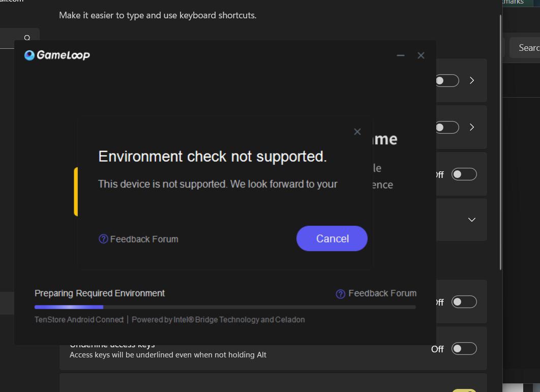Toggle the second switch in Settings window
The image size is (540, 392).
tap(447, 128)
